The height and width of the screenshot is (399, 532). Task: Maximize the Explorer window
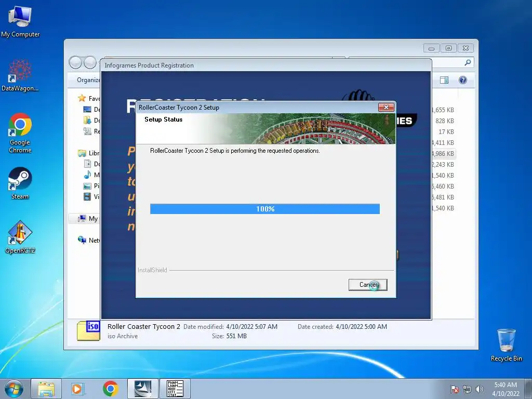448,48
